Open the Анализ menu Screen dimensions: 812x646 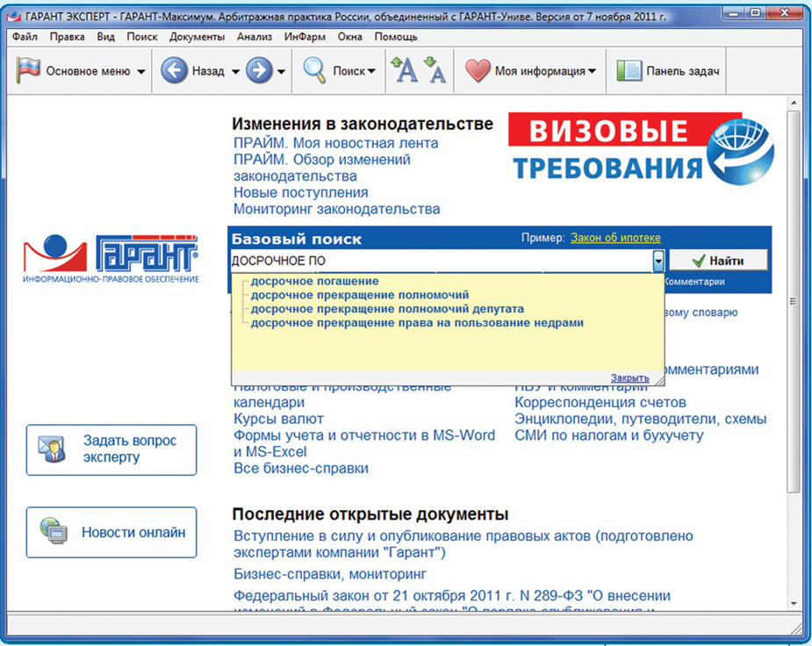(x=255, y=37)
